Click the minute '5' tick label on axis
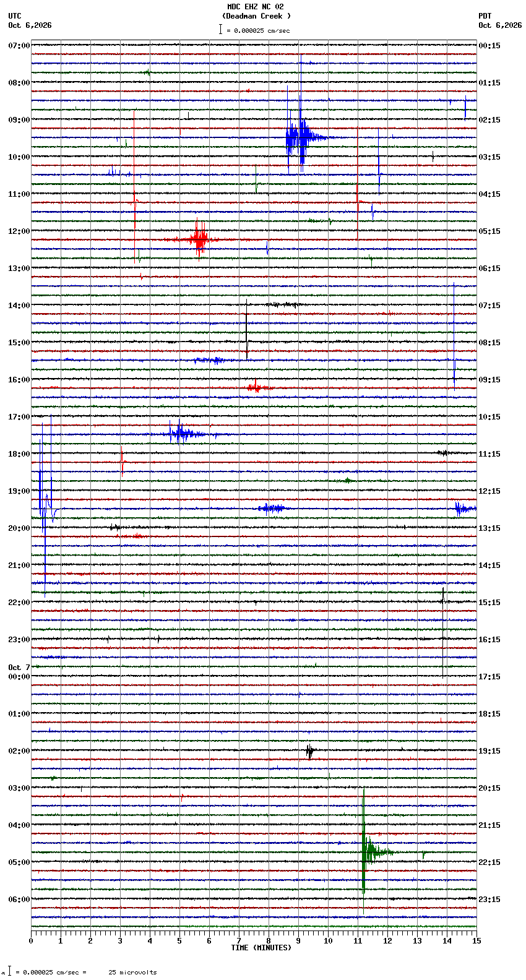Screen dimensions: 526x980 coord(179,941)
